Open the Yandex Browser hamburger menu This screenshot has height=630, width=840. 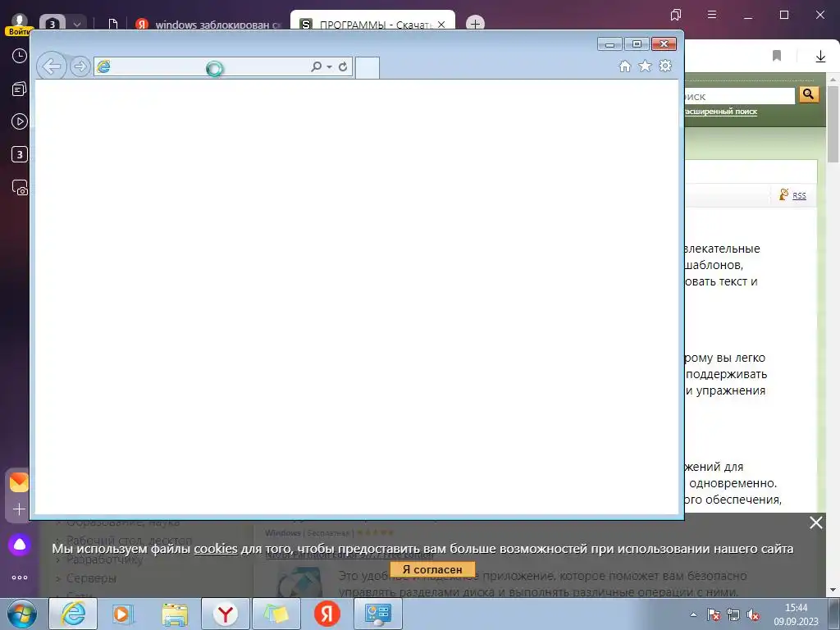click(712, 15)
